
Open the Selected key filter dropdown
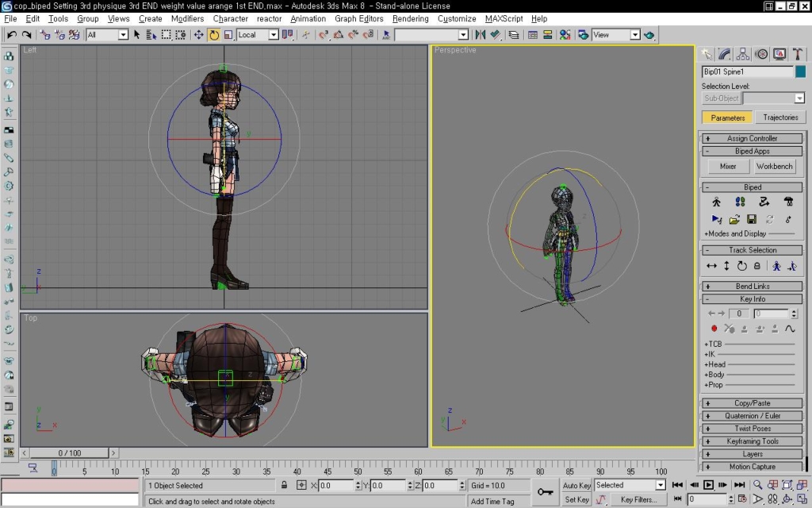coord(630,485)
